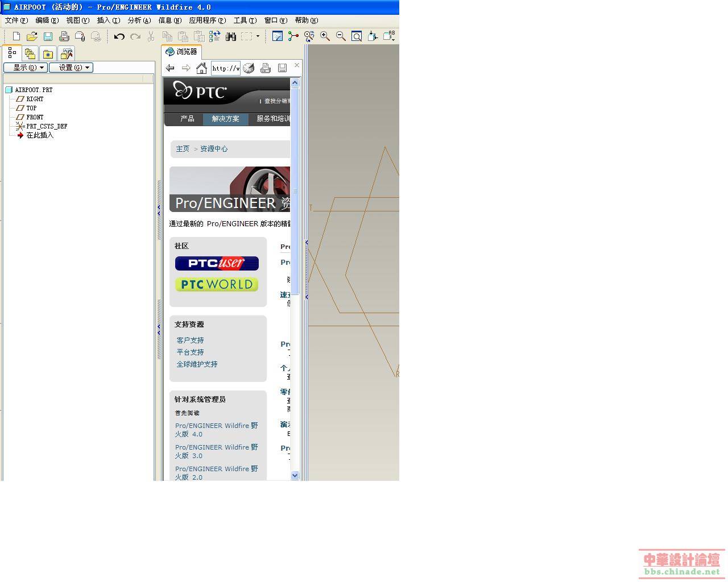The width and height of the screenshot is (728, 582).
Task: Click the scissors Cut icon
Action: point(151,36)
